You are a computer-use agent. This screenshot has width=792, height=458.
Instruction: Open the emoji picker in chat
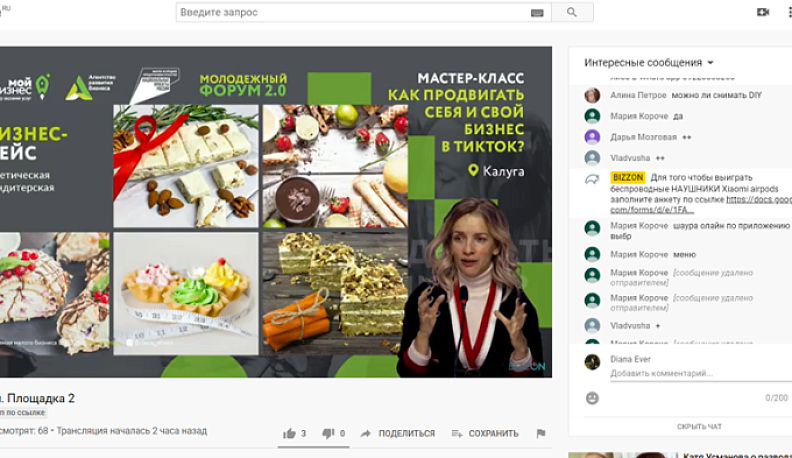[x=592, y=398]
